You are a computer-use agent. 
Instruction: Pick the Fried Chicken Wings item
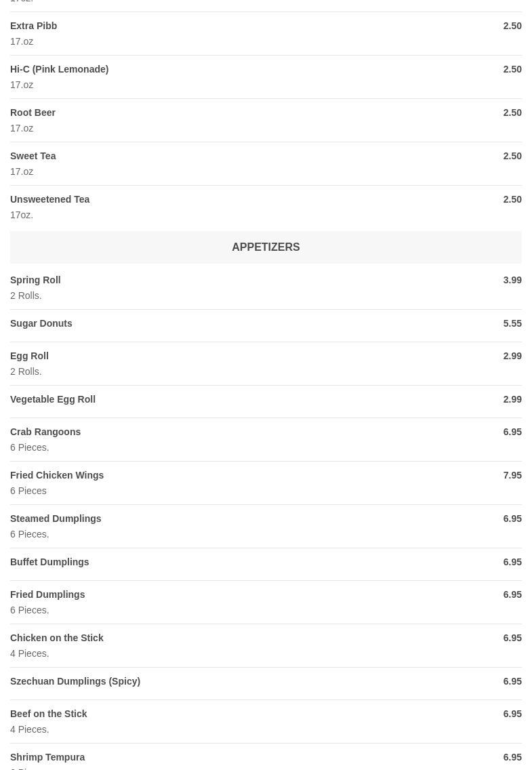(x=57, y=475)
